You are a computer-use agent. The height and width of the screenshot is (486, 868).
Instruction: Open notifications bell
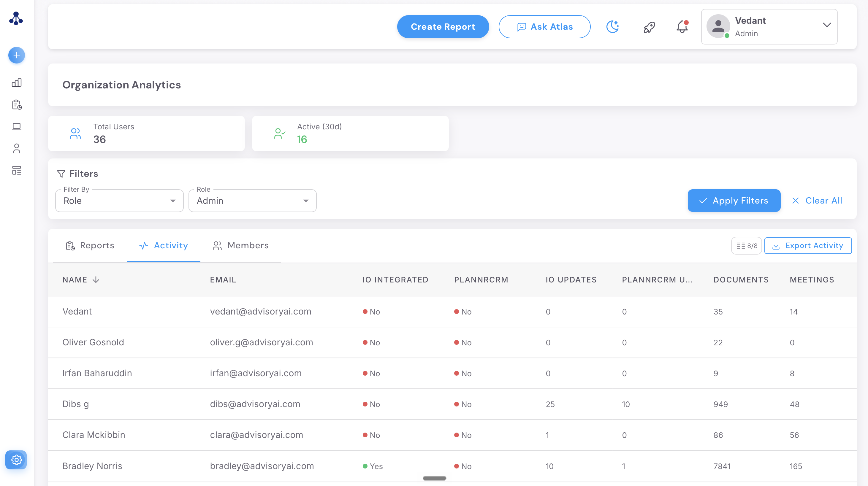tap(682, 27)
